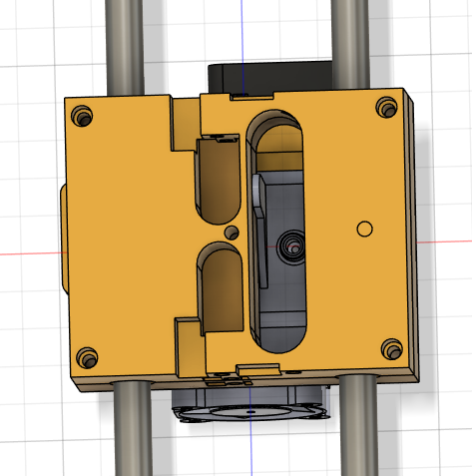The height and width of the screenshot is (476, 472).
Task: Select the bottom-left screw on the orange plate
Action: (x=87, y=357)
